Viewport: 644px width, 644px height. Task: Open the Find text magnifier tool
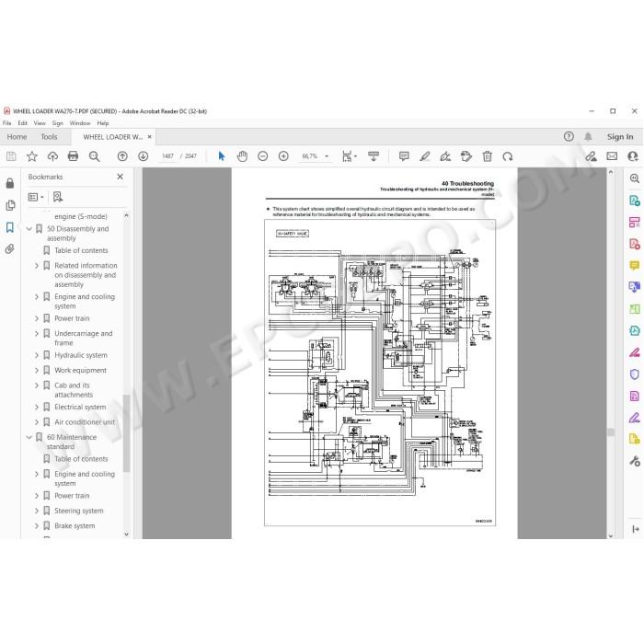point(94,156)
